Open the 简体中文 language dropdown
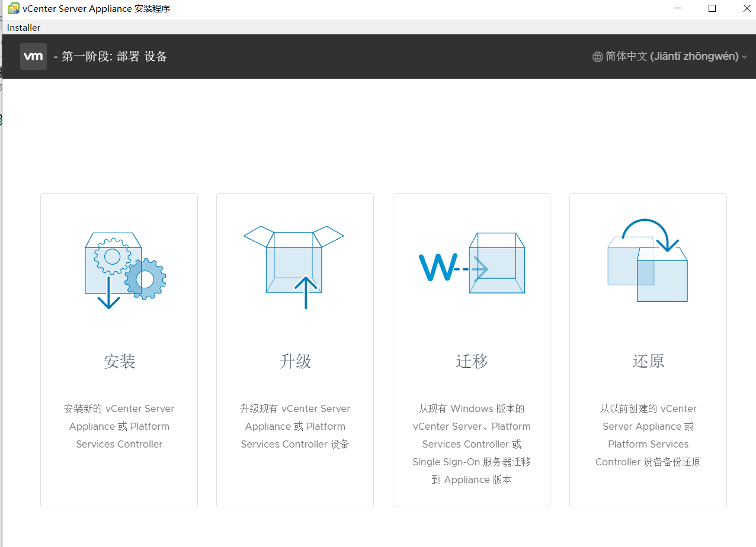The width and height of the screenshot is (756, 547). [x=669, y=56]
